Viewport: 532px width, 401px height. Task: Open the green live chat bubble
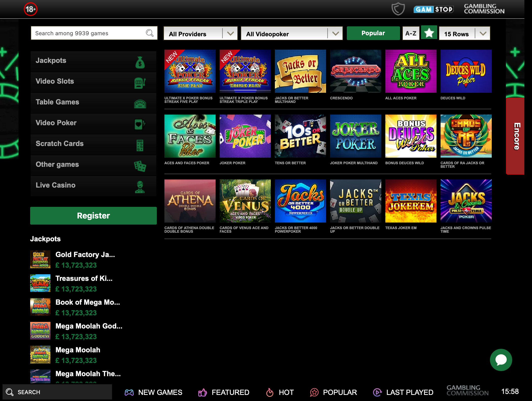click(x=501, y=360)
